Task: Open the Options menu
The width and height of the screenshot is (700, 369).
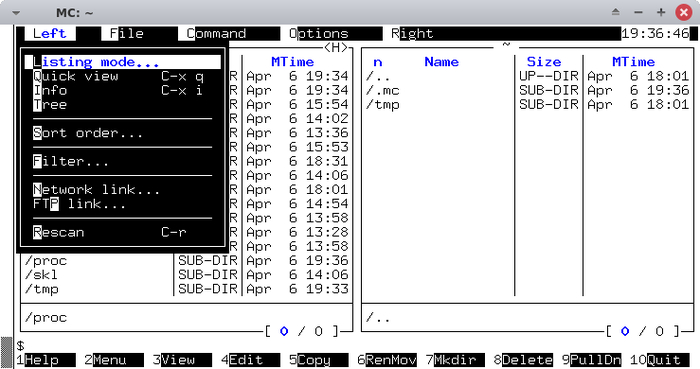Action: pyautogui.click(x=318, y=33)
